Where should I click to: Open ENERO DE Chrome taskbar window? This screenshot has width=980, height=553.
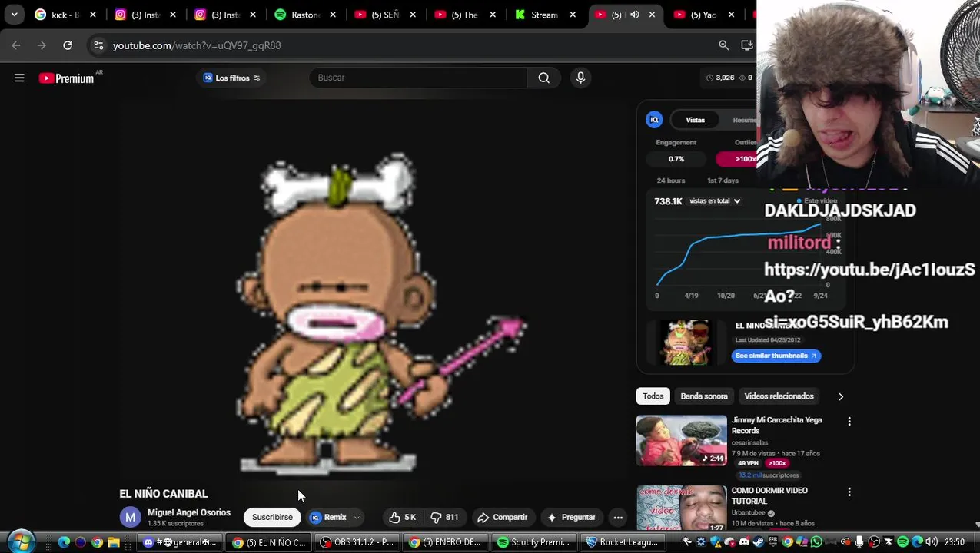tap(444, 542)
